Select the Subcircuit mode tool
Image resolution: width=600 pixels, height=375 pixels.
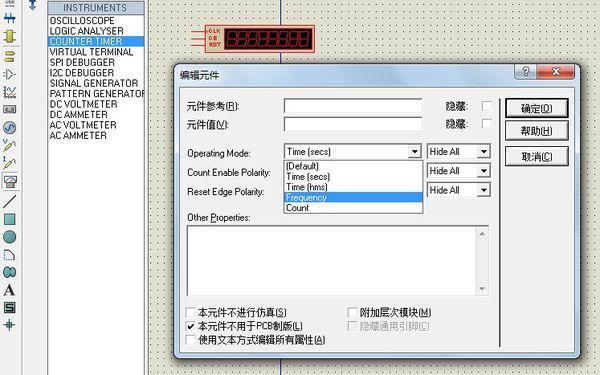[9, 36]
